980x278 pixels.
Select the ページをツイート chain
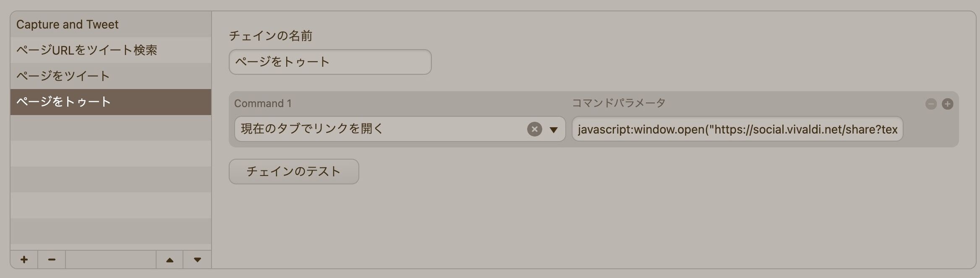[111, 76]
